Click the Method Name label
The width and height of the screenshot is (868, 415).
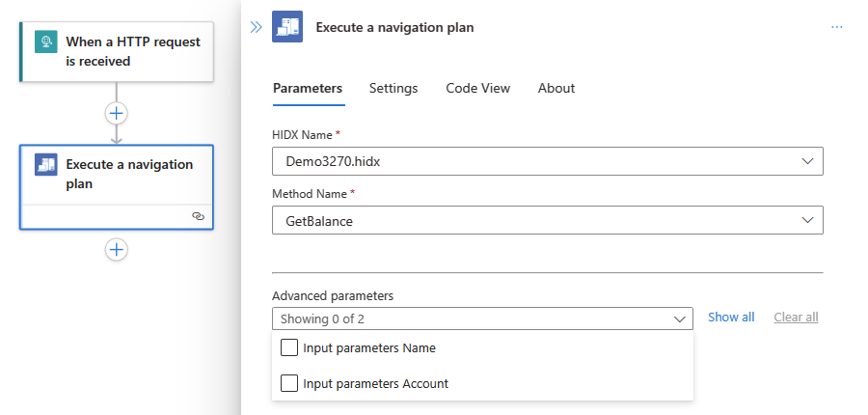point(310,193)
